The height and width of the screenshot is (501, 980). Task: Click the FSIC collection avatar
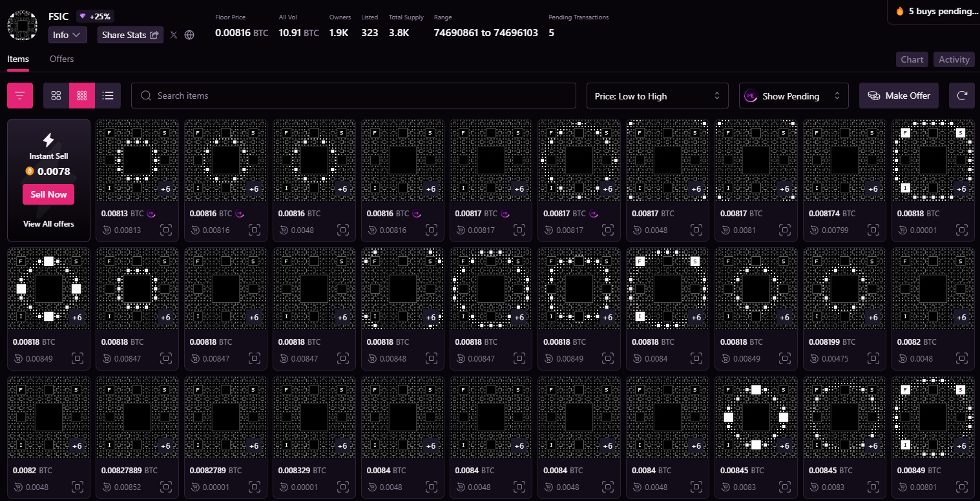point(23,25)
